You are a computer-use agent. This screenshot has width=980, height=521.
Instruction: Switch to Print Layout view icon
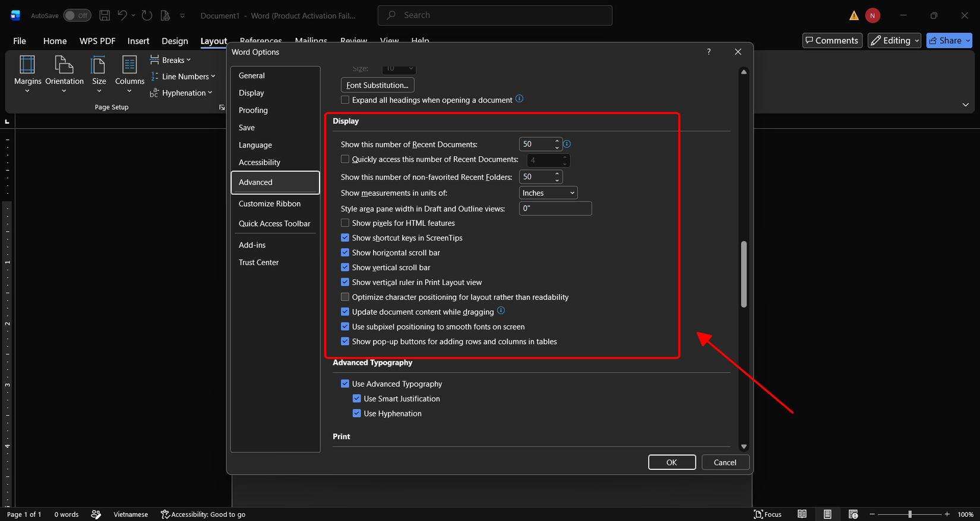tap(827, 514)
